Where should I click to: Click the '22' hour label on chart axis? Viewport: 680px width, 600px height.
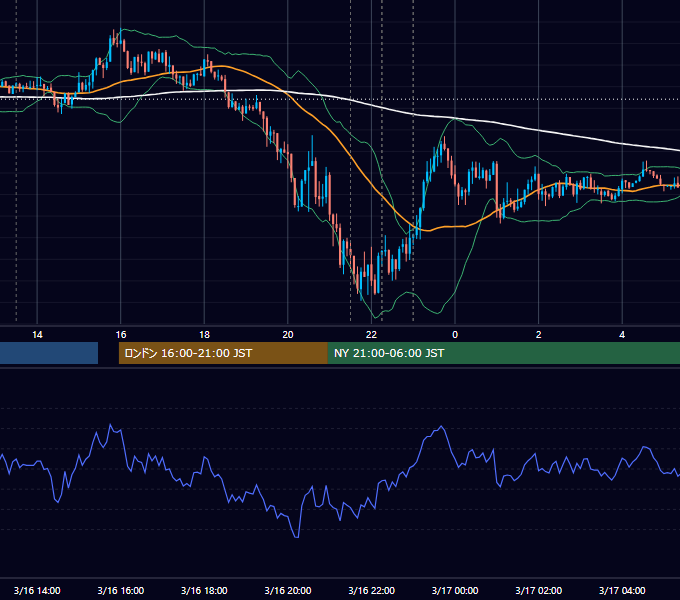372,335
